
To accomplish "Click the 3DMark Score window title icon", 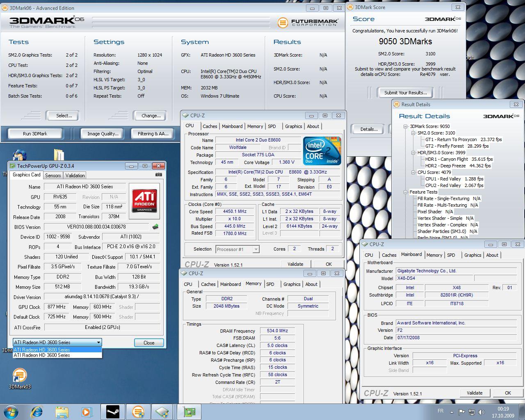I will point(351,7).
